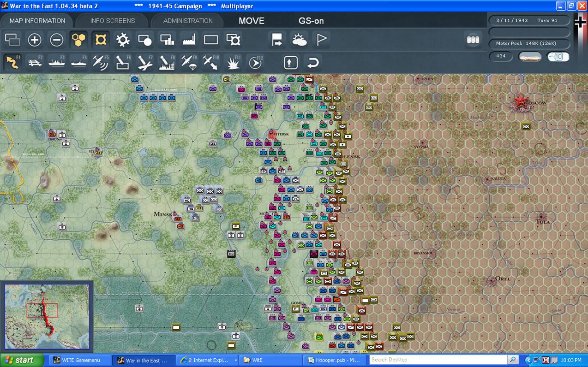Select F6 bomb unit mode icon
Image resolution: width=588 pixels, height=367 pixels.
coord(123,62)
